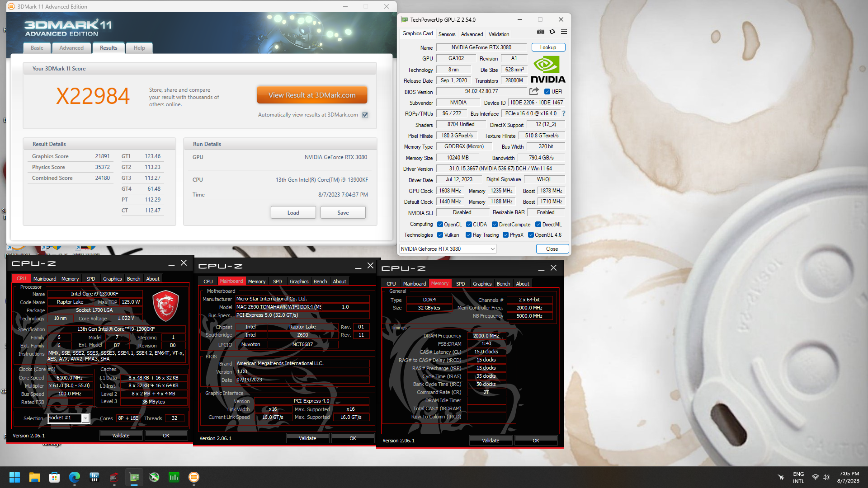Toggle the Ray Tracing checkbox
The image size is (868, 488).
[468, 235]
